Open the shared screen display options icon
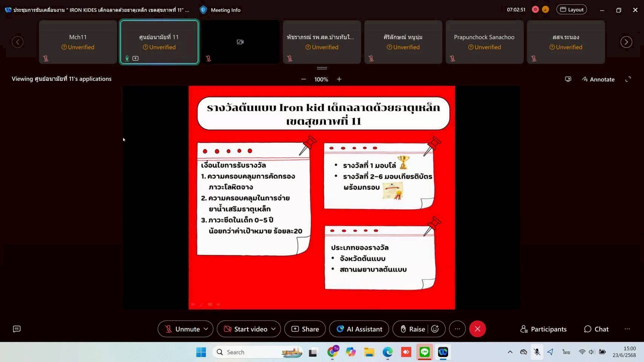The height and width of the screenshot is (362, 644). coord(568,79)
